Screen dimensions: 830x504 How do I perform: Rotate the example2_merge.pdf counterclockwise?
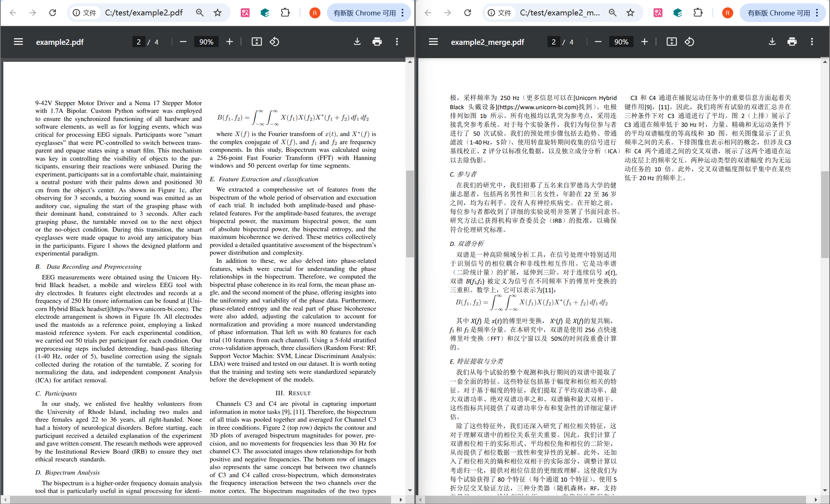click(689, 42)
